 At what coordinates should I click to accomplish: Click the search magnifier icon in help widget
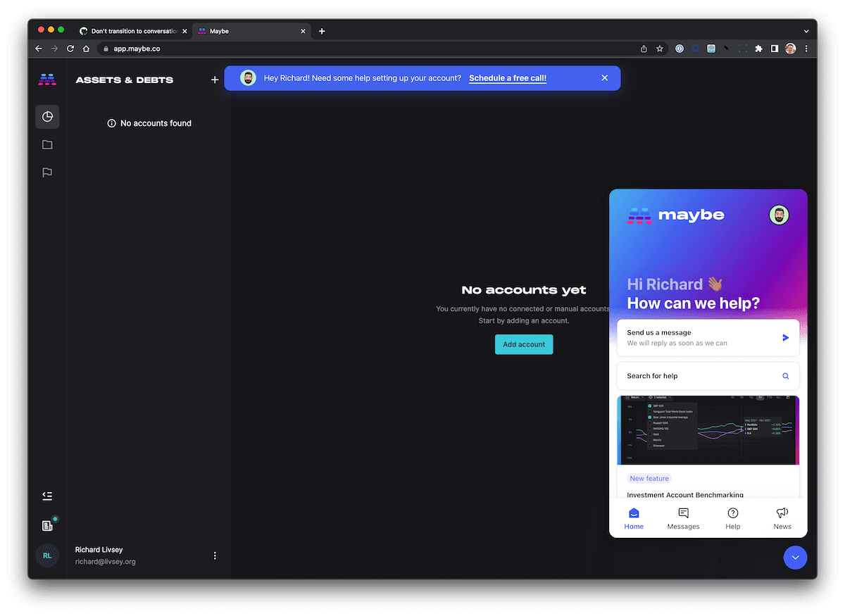tap(786, 376)
